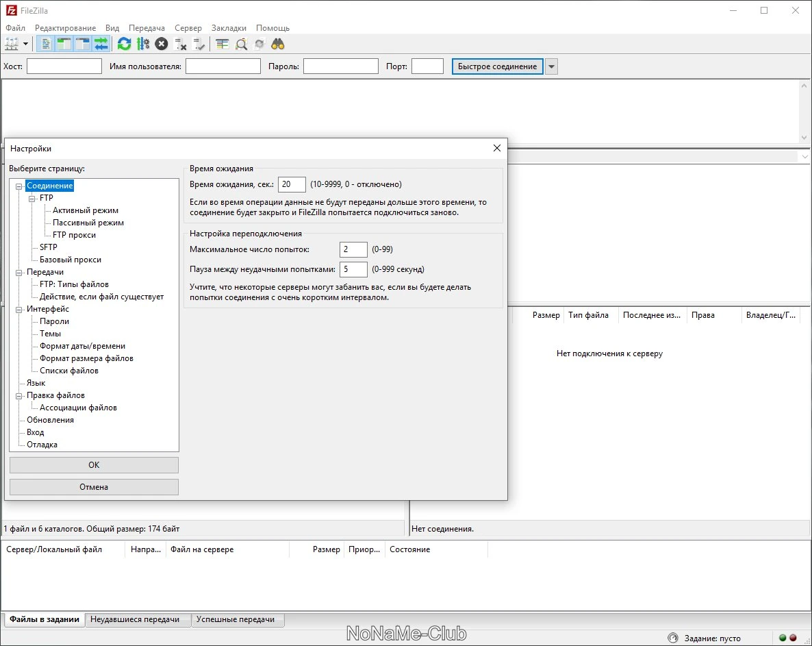Click the Пауза между неудачными попытками field
Image resolution: width=812 pixels, height=646 pixels.
tap(354, 269)
